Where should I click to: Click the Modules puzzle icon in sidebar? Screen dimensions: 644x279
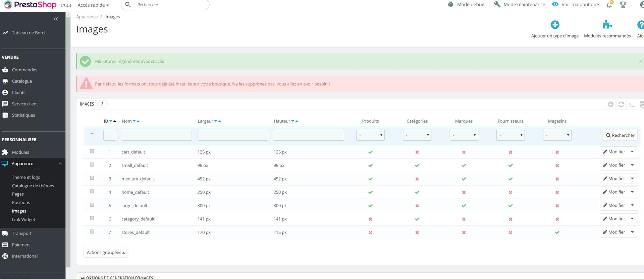click(x=5, y=152)
